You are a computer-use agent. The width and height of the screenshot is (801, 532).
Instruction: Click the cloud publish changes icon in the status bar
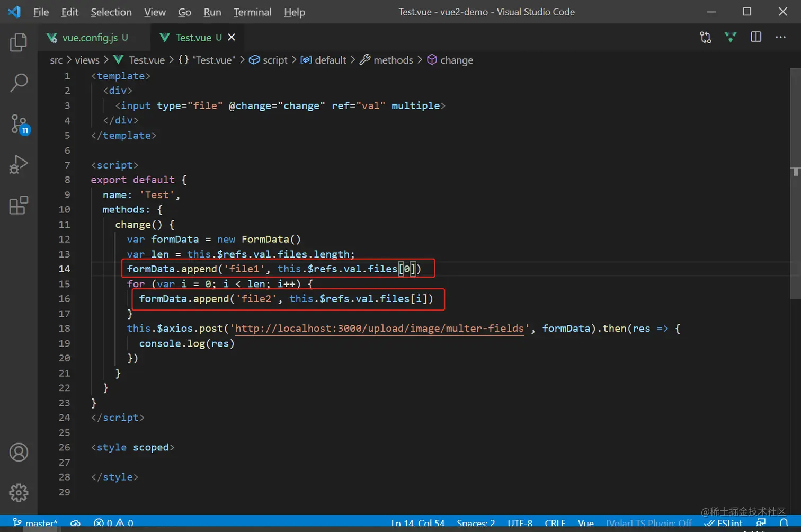pyautogui.click(x=75, y=524)
